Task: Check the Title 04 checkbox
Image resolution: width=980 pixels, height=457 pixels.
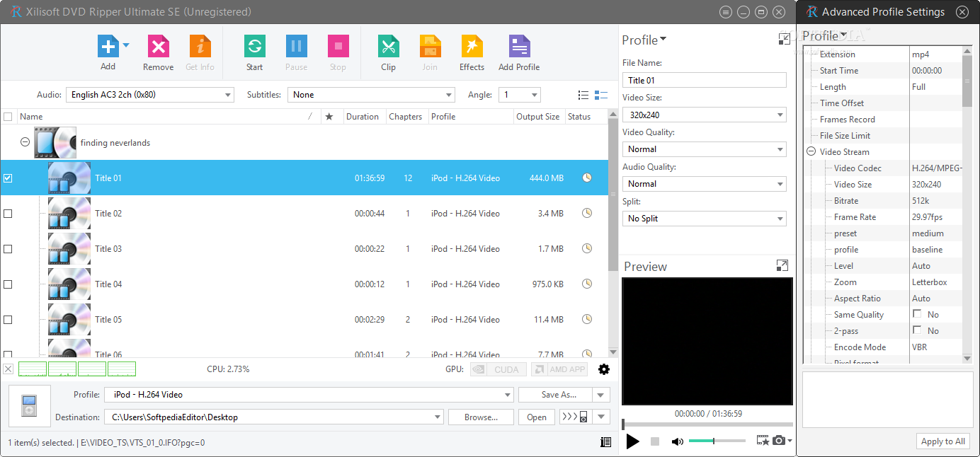Action: 8,284
